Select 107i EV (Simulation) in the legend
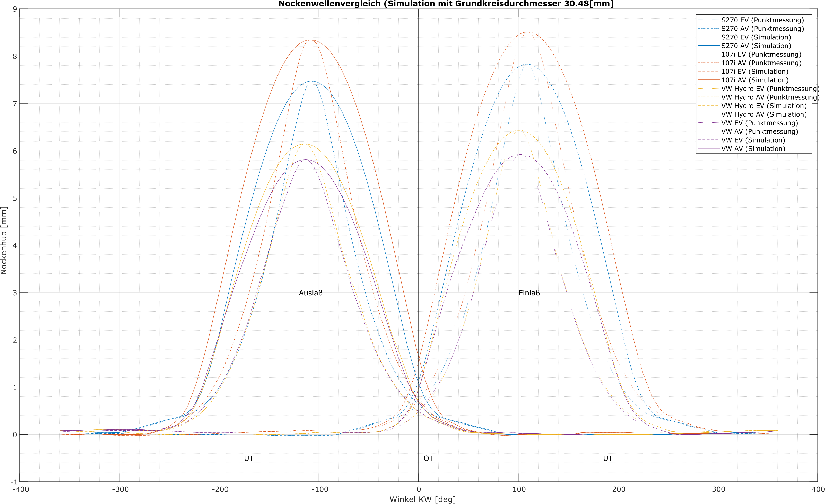This screenshot has width=825, height=504. 755,72
